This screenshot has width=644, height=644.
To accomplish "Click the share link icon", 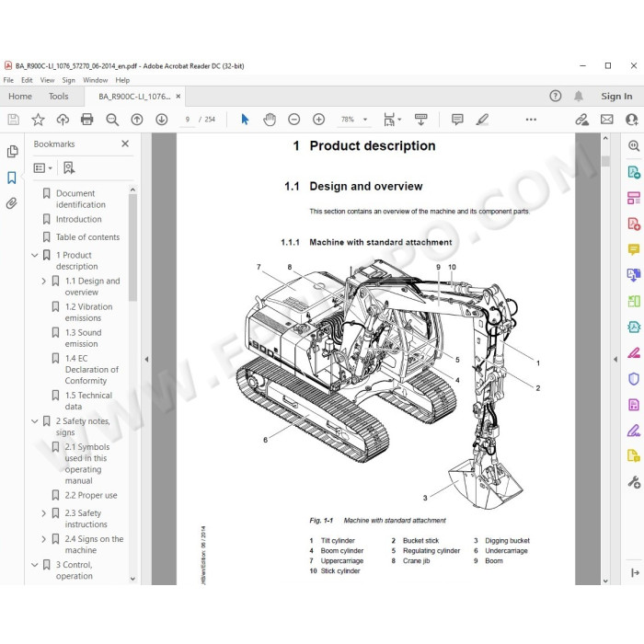I will [x=581, y=120].
